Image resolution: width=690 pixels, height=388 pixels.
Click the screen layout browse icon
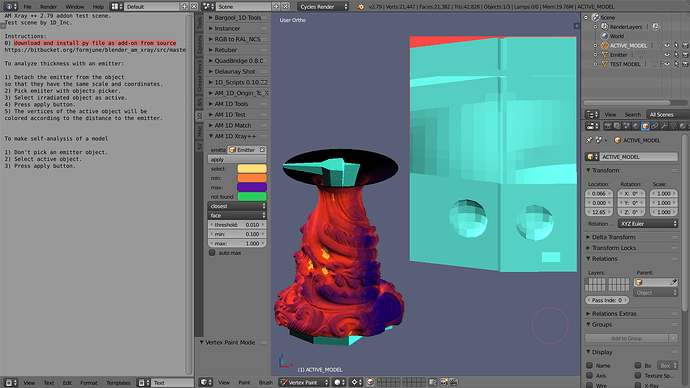[116, 7]
